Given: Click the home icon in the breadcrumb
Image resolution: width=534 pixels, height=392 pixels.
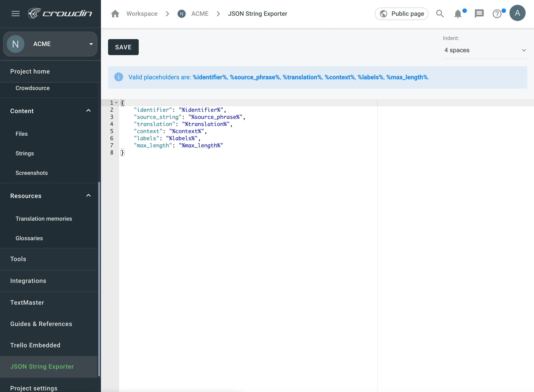Looking at the screenshot, I should tap(115, 14).
